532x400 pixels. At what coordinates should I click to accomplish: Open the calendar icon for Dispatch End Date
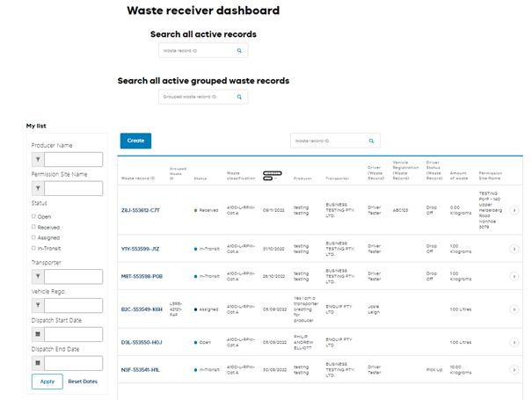38,363
